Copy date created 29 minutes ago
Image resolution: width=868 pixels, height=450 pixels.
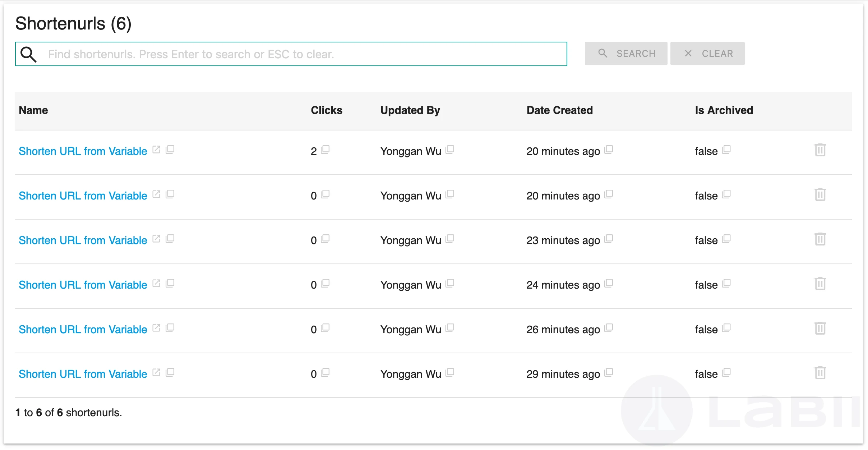609,372
